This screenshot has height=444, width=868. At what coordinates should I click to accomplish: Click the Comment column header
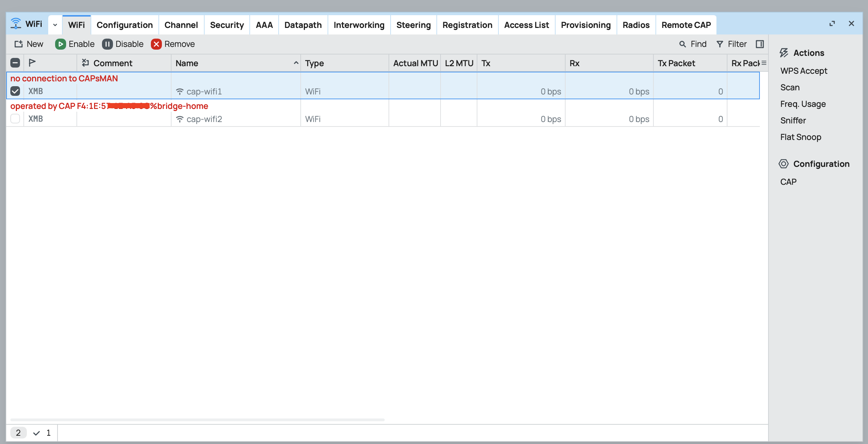113,63
